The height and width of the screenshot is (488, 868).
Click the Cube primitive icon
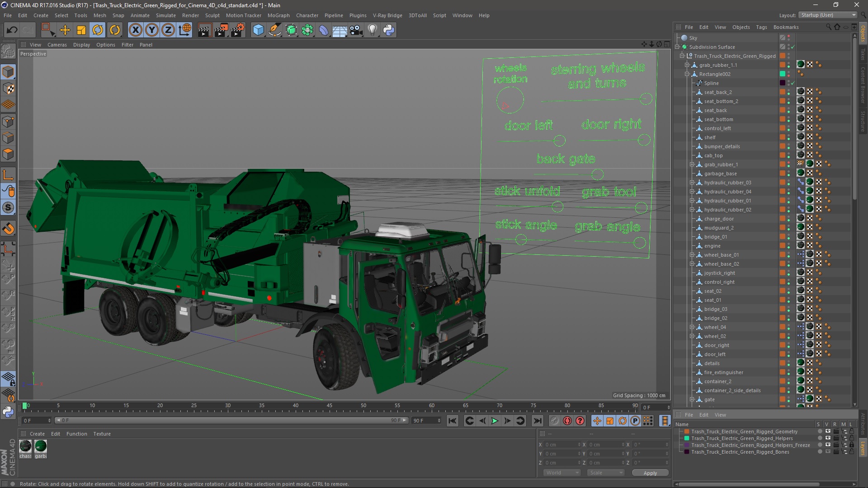click(258, 30)
